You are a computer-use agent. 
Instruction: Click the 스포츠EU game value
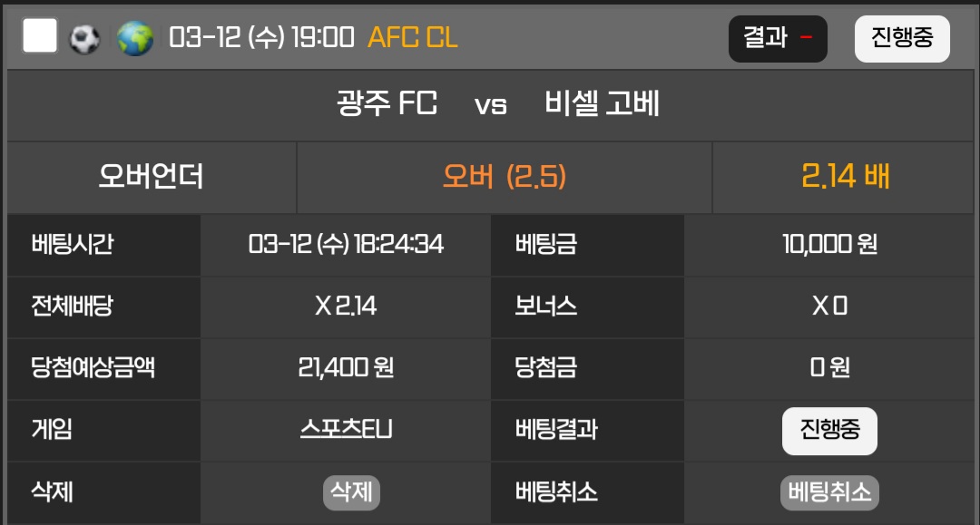tap(346, 430)
